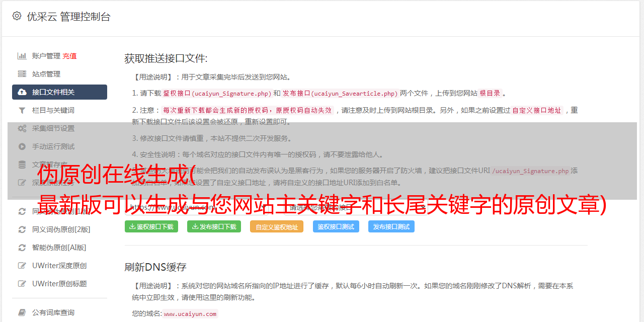The height and width of the screenshot is (322, 644).
Task: Open the 优采云 管理控制台 title link
Action: [x=68, y=17]
